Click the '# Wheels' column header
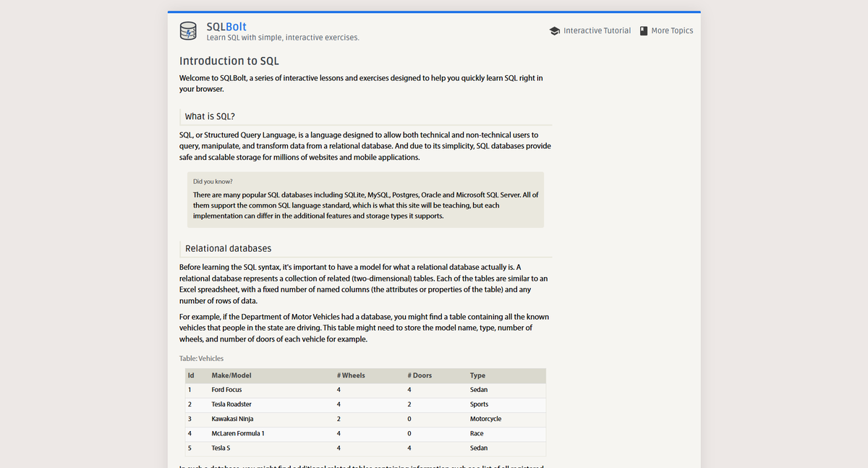 [x=351, y=375]
